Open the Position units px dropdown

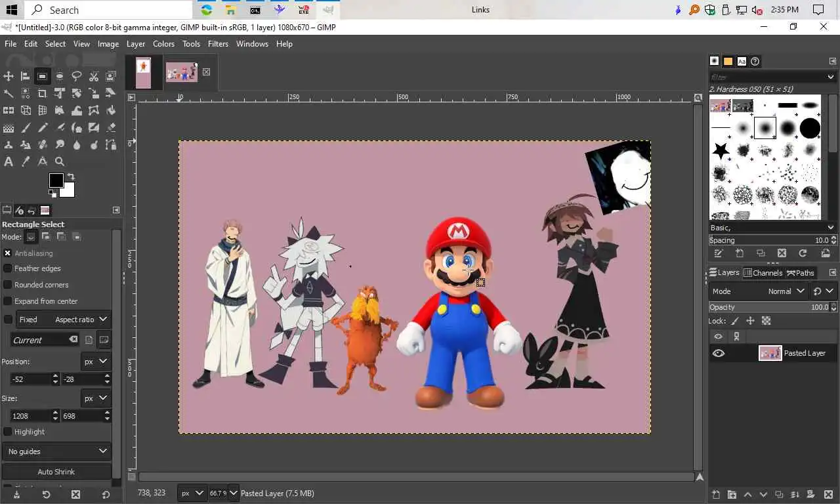tap(96, 362)
